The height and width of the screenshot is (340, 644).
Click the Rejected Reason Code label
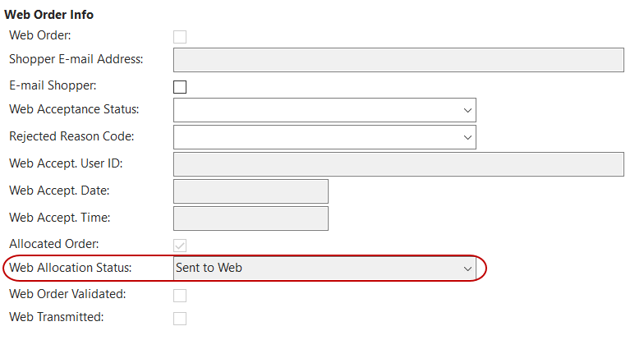pos(71,136)
